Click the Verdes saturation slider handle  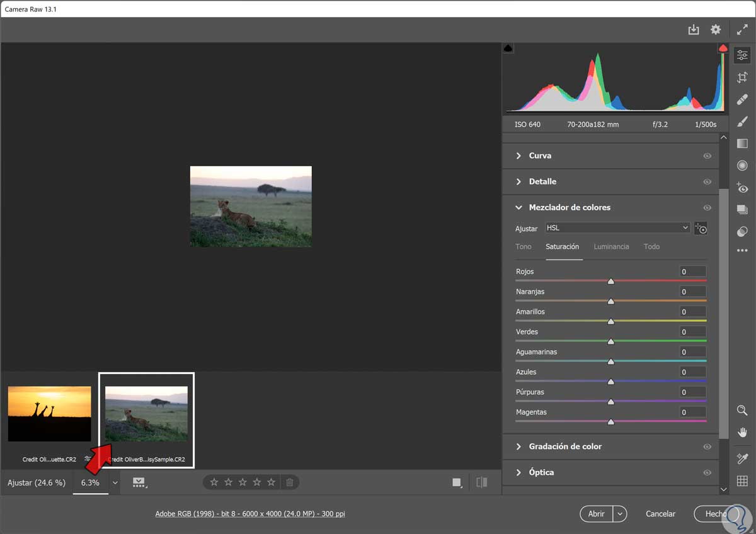610,341
